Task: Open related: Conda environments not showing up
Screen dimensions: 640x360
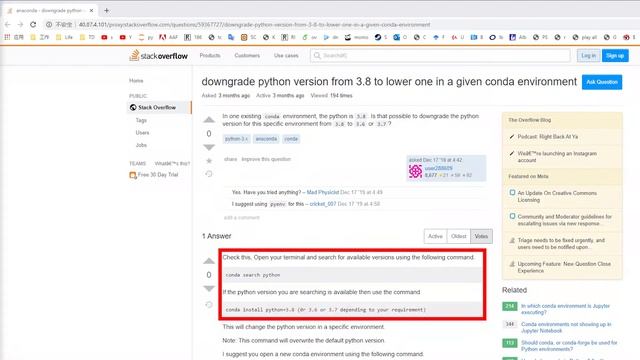Action: (x=566, y=327)
